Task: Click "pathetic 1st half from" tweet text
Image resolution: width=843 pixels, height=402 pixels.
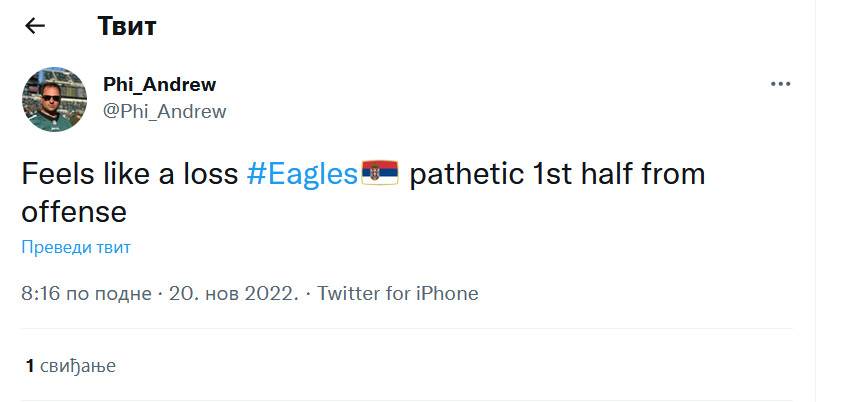Action: [x=557, y=174]
